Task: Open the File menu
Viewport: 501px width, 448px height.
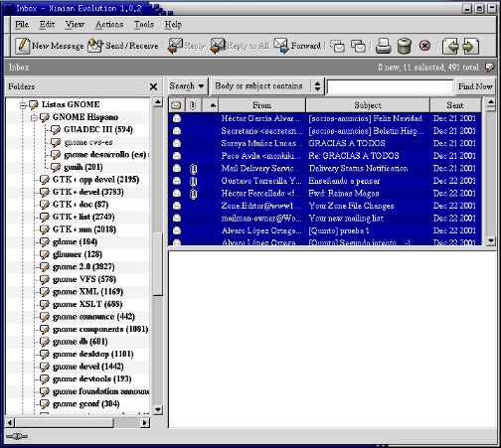Action: click(22, 25)
